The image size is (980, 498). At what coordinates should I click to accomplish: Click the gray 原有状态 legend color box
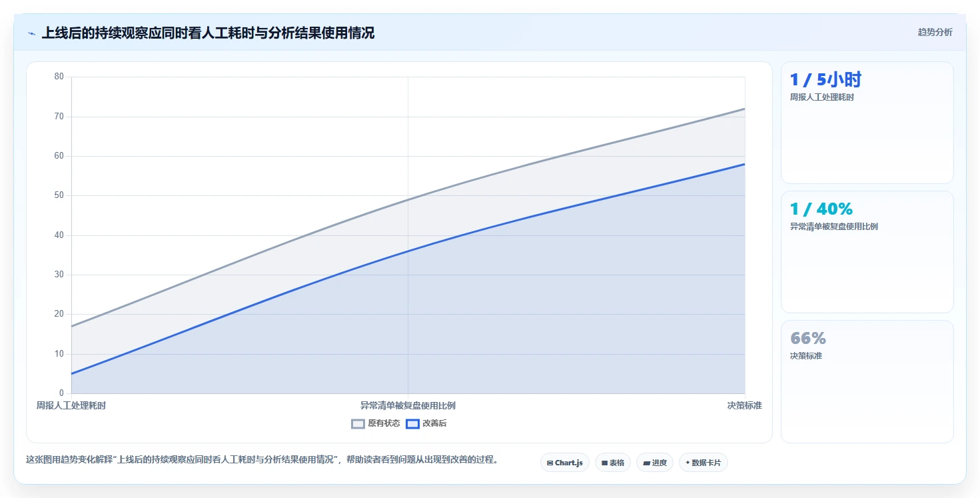pyautogui.click(x=358, y=423)
